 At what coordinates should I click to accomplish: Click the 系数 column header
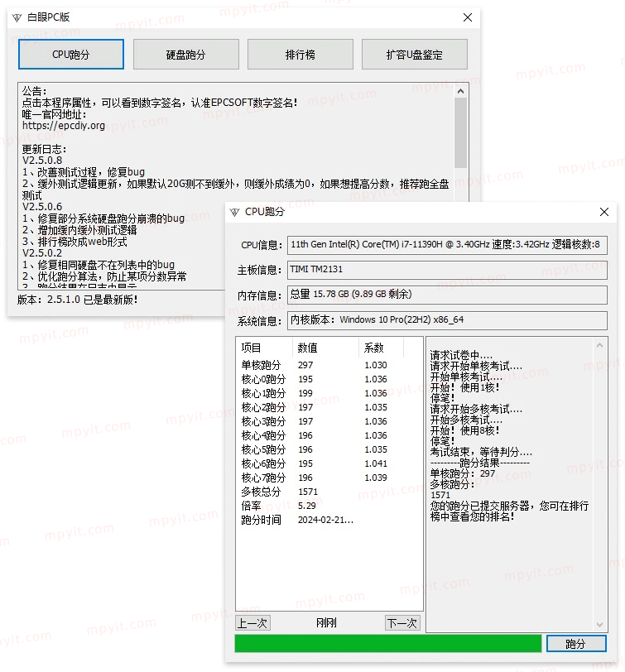[x=381, y=348]
